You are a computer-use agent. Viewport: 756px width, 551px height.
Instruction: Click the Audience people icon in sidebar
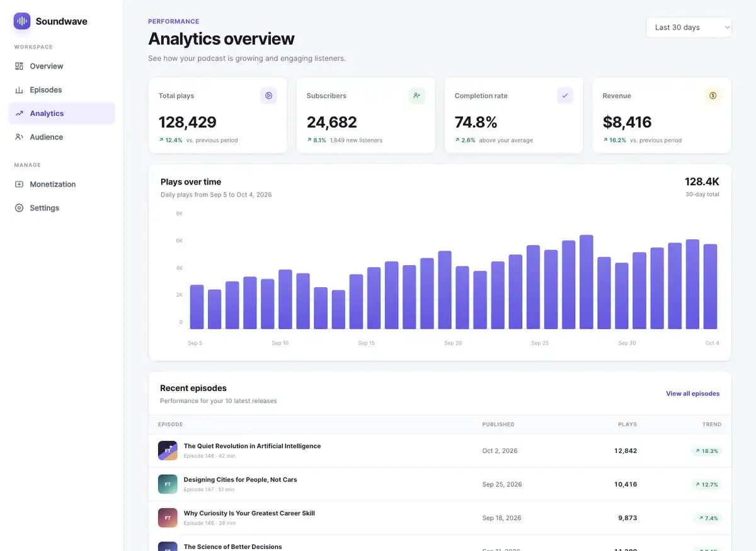[19, 137]
